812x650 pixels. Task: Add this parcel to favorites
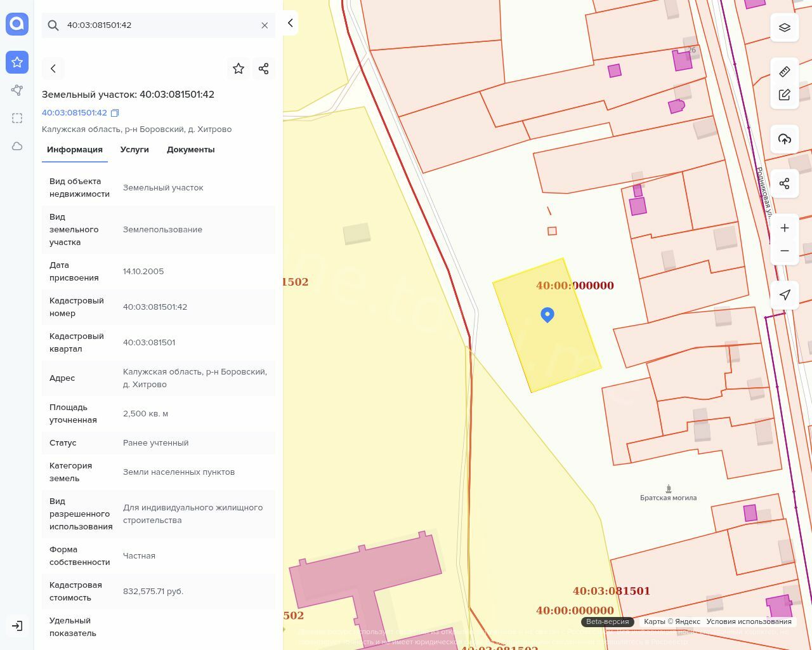[239, 69]
